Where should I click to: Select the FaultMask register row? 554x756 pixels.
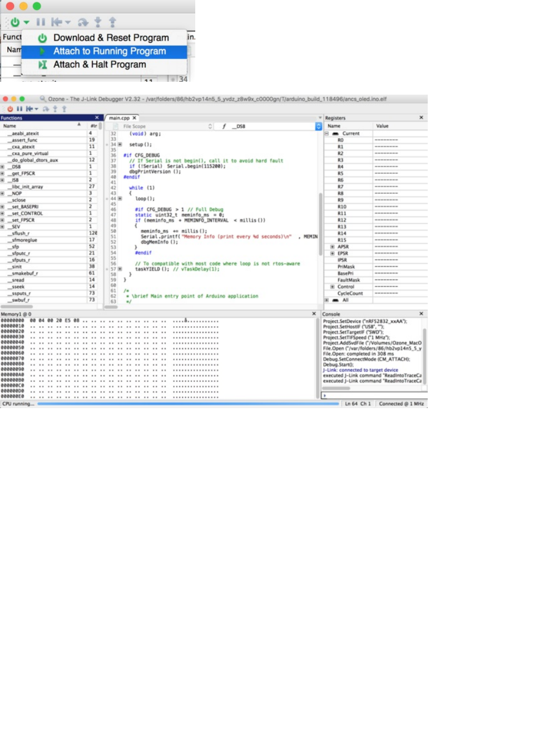[x=376, y=281]
